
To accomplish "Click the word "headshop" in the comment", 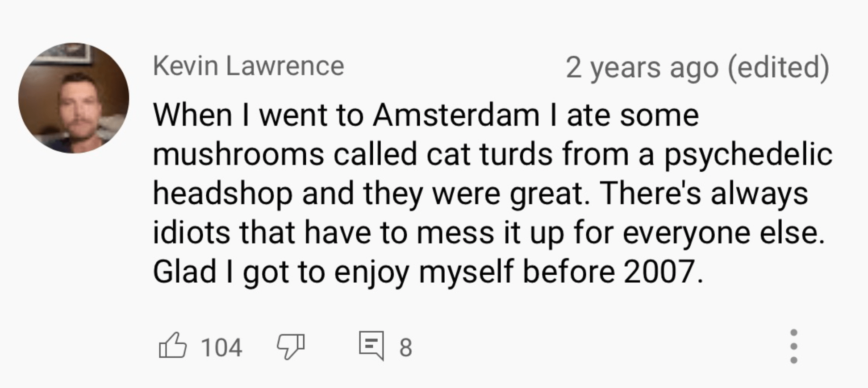I will point(222,194).
